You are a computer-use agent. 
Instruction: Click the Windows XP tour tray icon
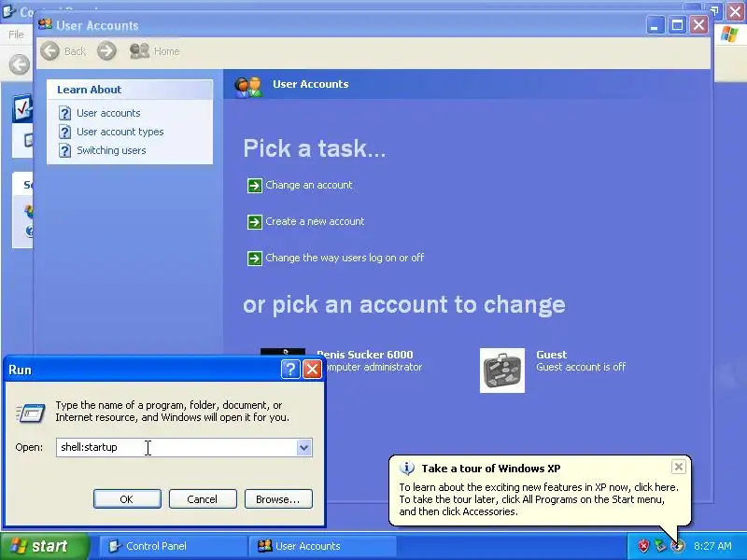tap(677, 546)
